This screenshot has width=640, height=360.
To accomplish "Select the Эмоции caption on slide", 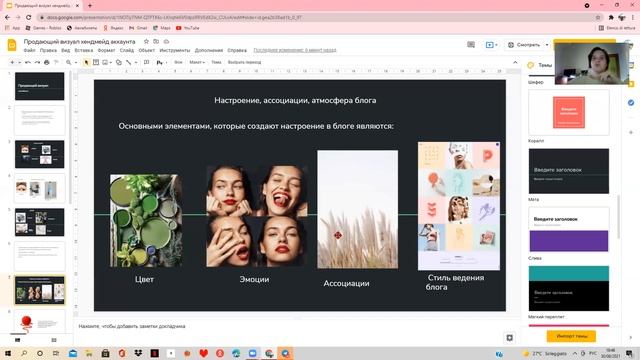I will click(x=254, y=280).
